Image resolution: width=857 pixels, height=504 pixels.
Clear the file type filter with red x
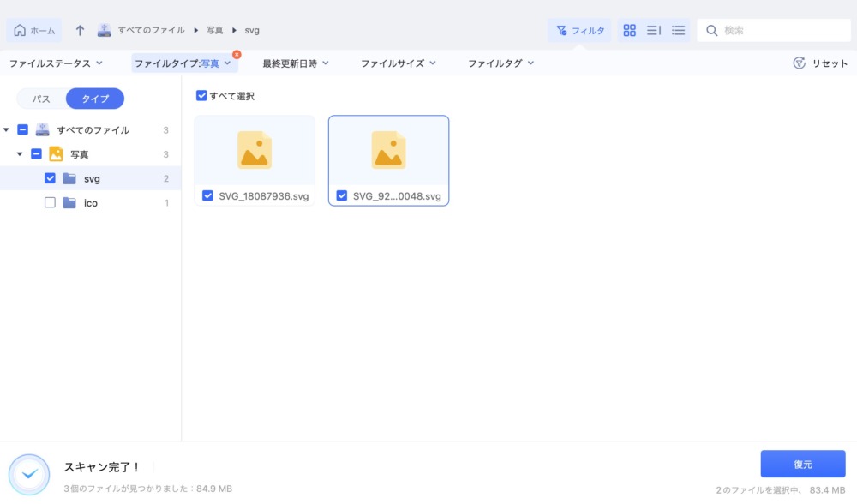(x=237, y=55)
